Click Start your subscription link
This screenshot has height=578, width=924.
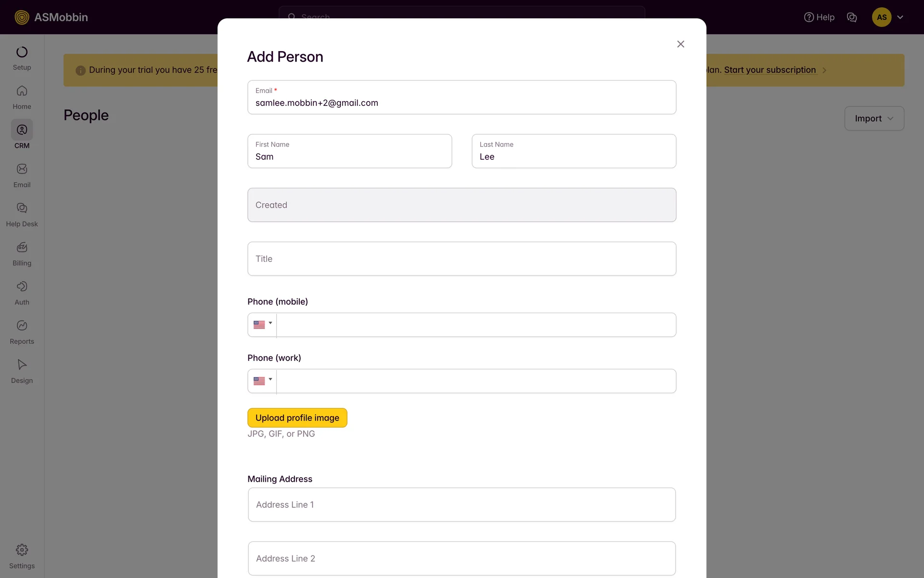pos(770,70)
